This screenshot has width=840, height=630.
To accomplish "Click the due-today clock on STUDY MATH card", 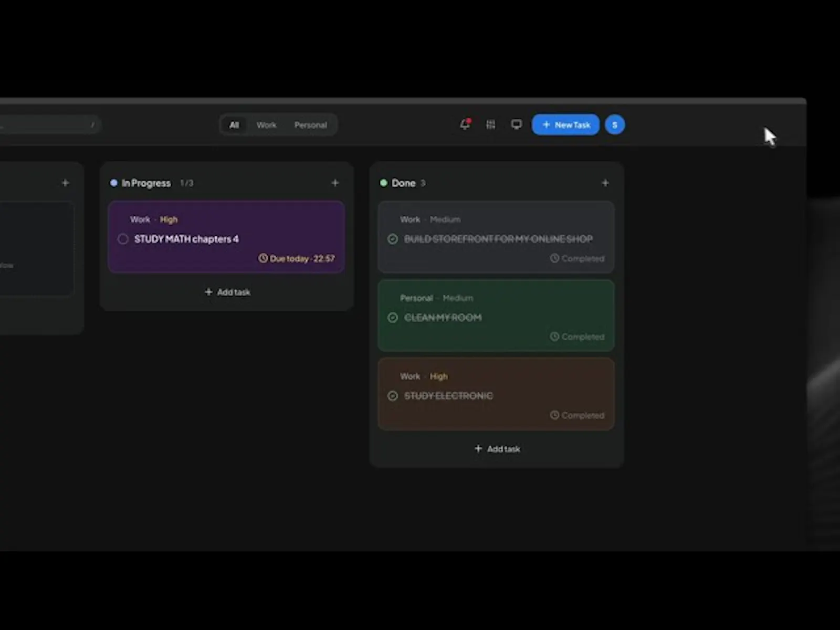I will 263,258.
